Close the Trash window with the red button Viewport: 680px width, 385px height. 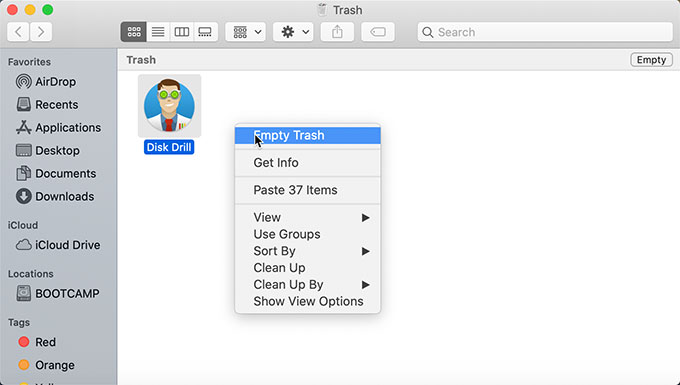[13, 10]
